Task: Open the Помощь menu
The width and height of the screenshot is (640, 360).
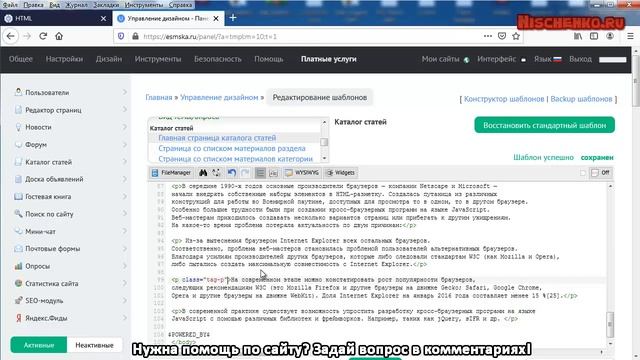Action: pyautogui.click(x=269, y=59)
